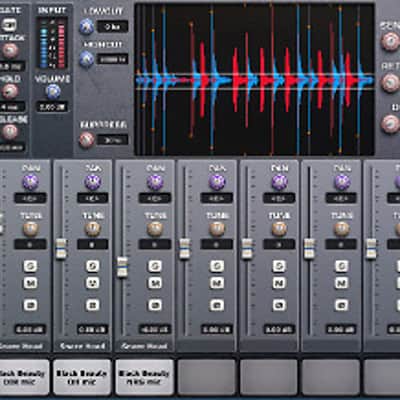The width and height of the screenshot is (400, 400).
Task: Select the Suppression value field
Action: pos(112,140)
